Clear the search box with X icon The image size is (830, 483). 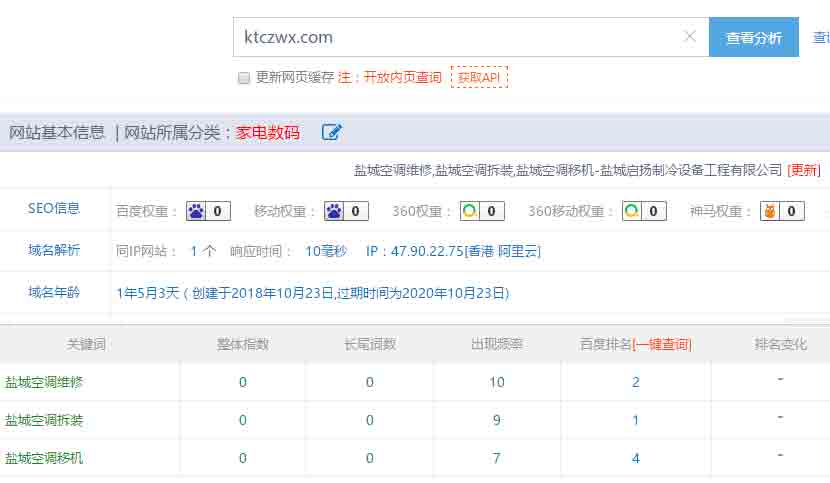point(690,37)
